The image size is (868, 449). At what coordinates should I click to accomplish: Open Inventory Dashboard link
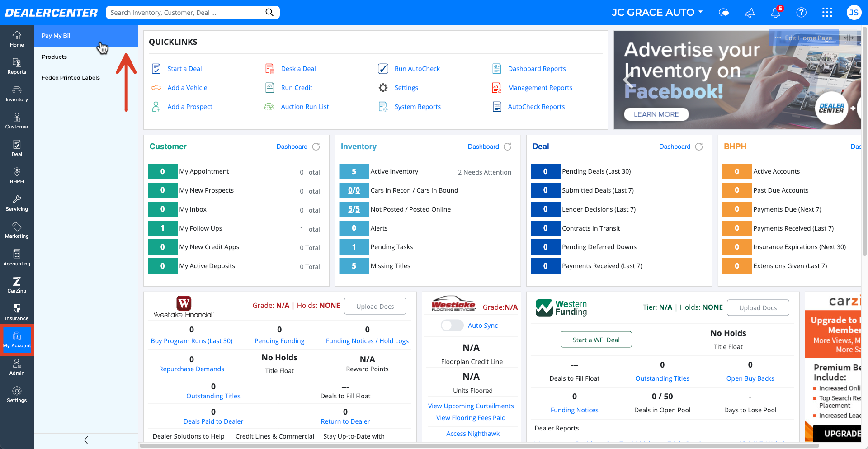tap(483, 147)
